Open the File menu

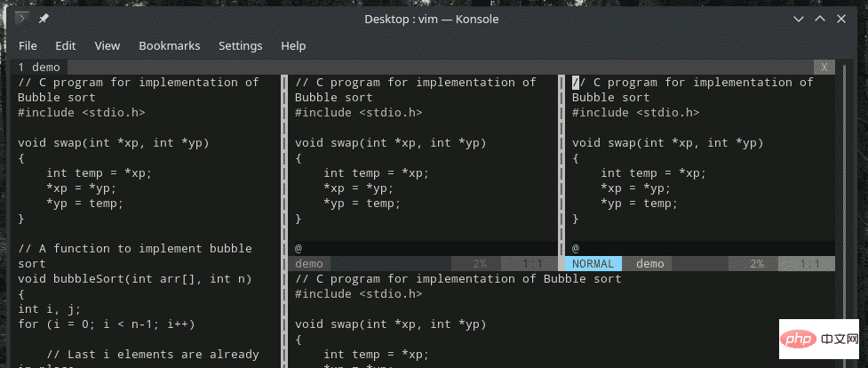coord(28,45)
